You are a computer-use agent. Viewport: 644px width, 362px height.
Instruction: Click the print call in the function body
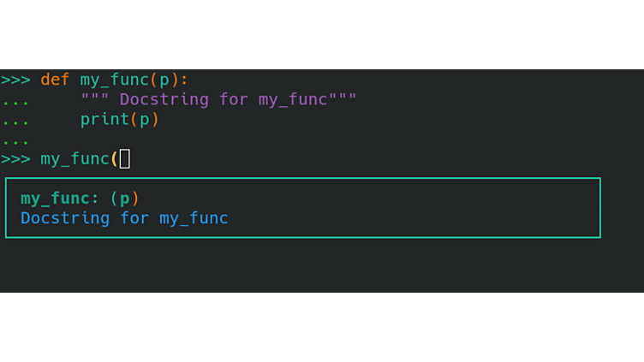(x=104, y=119)
